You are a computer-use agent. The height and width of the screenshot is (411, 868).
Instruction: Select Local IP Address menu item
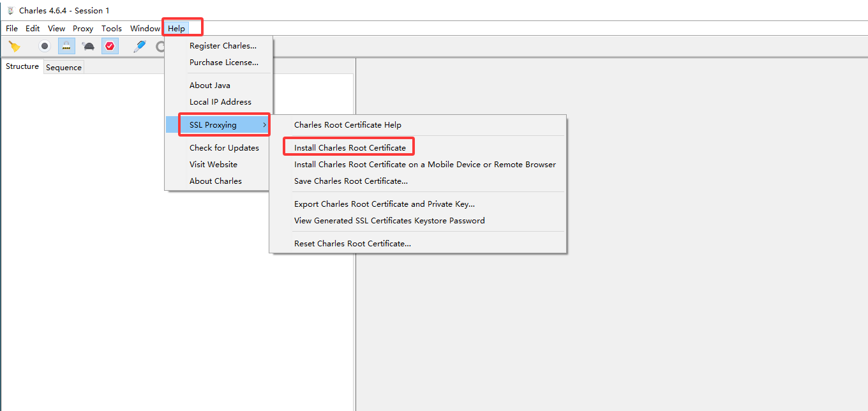click(x=219, y=102)
